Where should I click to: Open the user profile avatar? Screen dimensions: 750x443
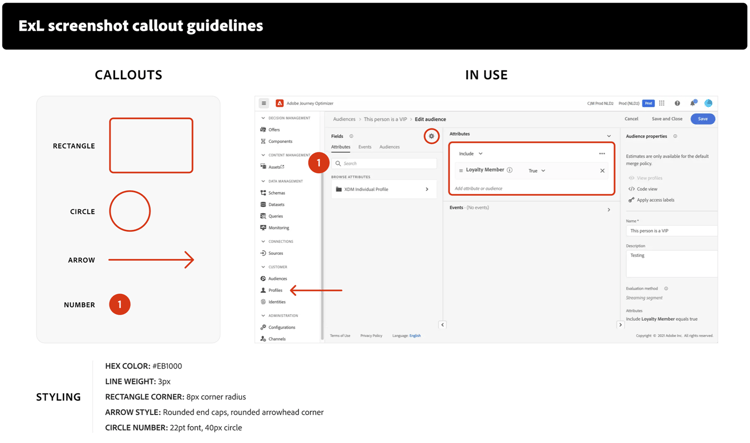tap(708, 103)
